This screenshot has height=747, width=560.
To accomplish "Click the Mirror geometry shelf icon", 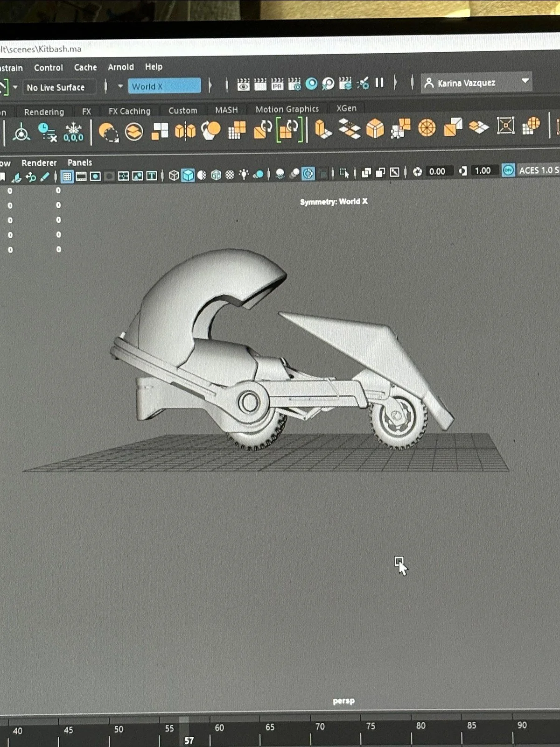I will tap(185, 131).
